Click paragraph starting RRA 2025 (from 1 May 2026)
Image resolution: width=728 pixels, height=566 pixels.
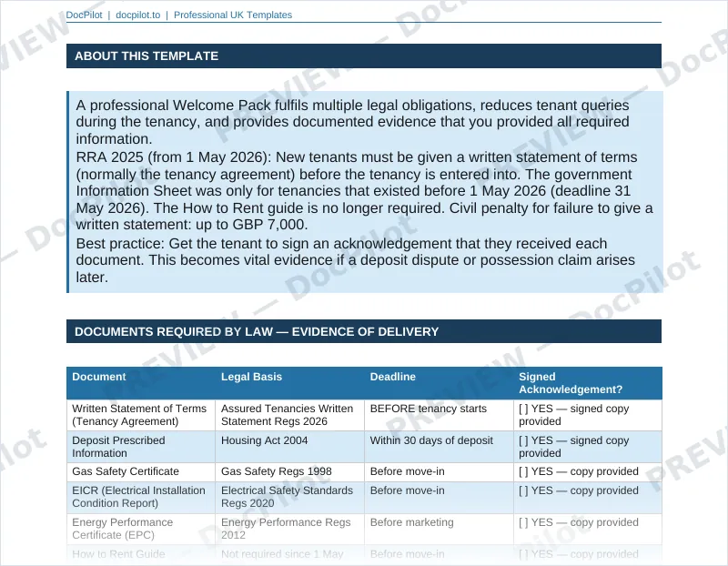click(365, 191)
